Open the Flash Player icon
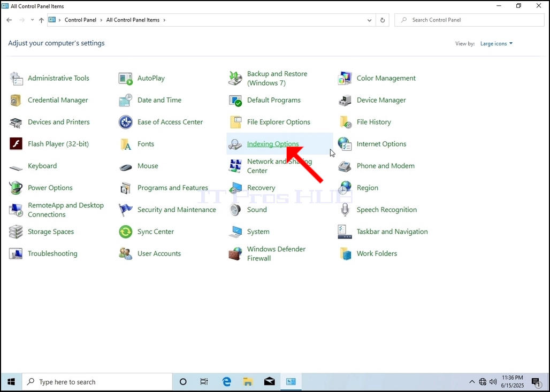Viewport: 550px width, 392px height. [x=16, y=144]
